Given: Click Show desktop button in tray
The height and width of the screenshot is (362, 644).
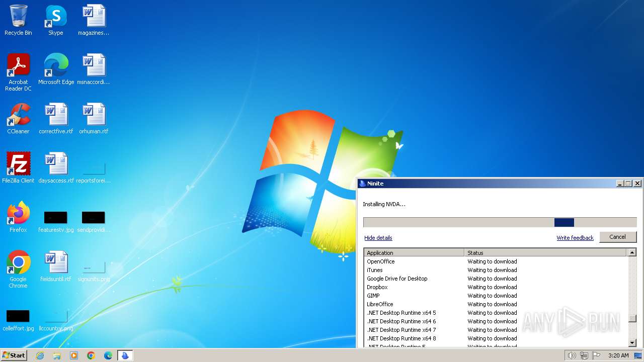Looking at the screenshot, I should point(638,355).
